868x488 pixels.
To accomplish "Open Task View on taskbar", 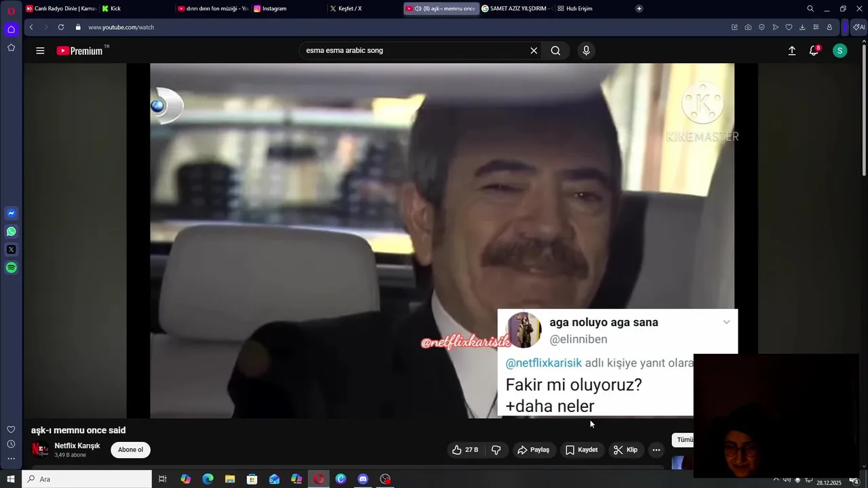I will click(x=163, y=479).
